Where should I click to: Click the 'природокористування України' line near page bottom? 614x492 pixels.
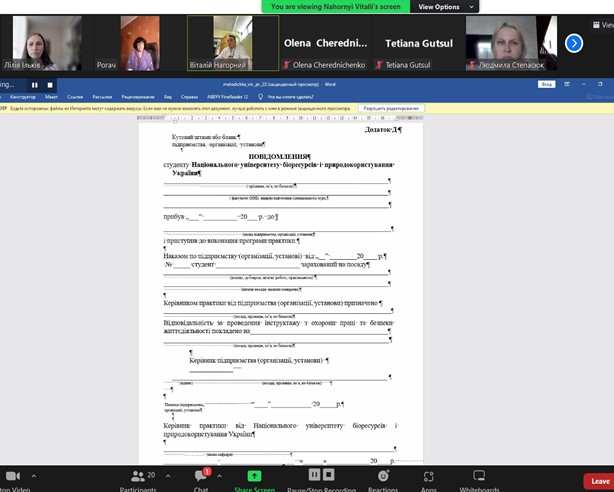click(x=209, y=434)
